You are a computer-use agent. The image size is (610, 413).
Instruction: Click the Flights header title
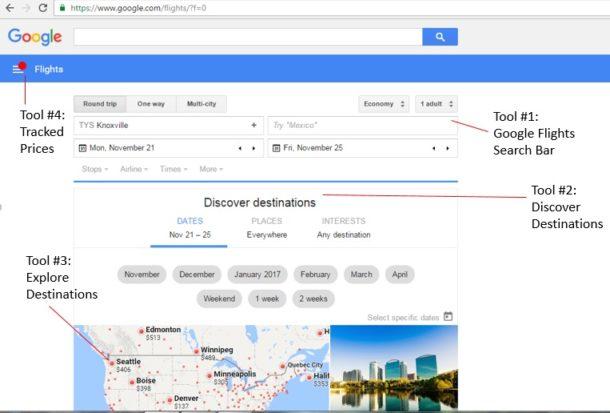(49, 69)
